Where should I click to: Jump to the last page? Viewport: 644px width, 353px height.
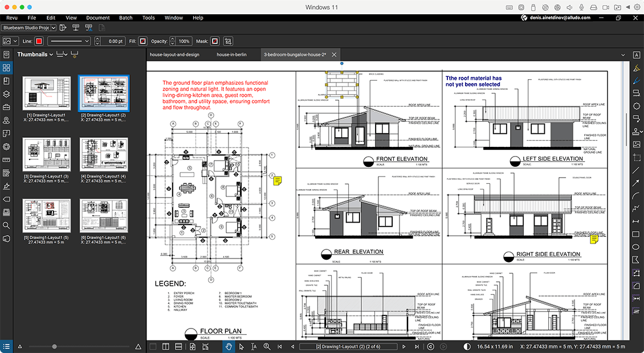(x=417, y=346)
